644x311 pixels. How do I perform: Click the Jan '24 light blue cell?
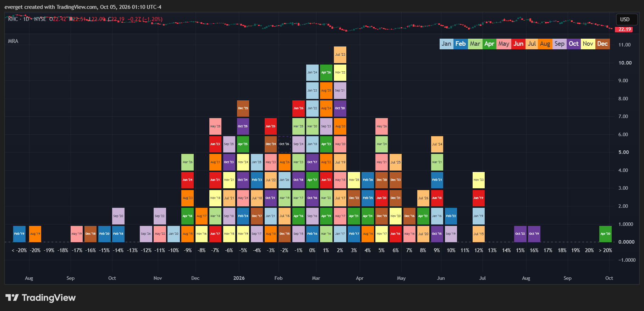pos(312,72)
